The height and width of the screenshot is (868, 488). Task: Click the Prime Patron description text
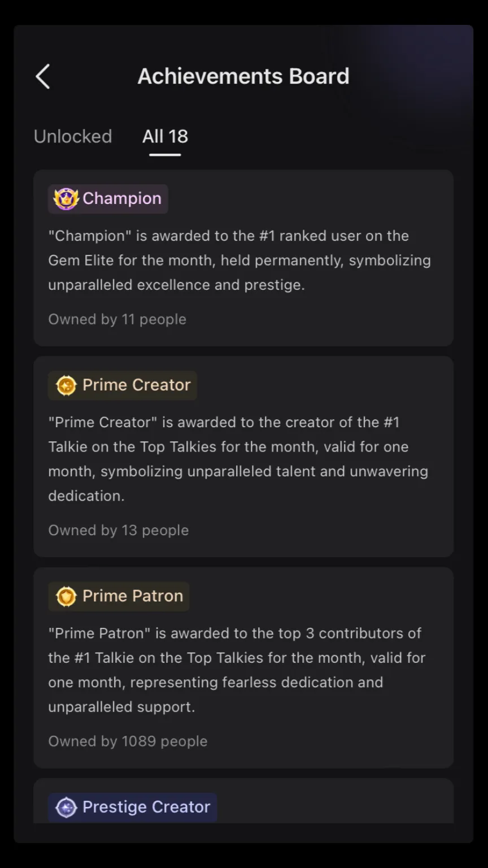coord(237,670)
